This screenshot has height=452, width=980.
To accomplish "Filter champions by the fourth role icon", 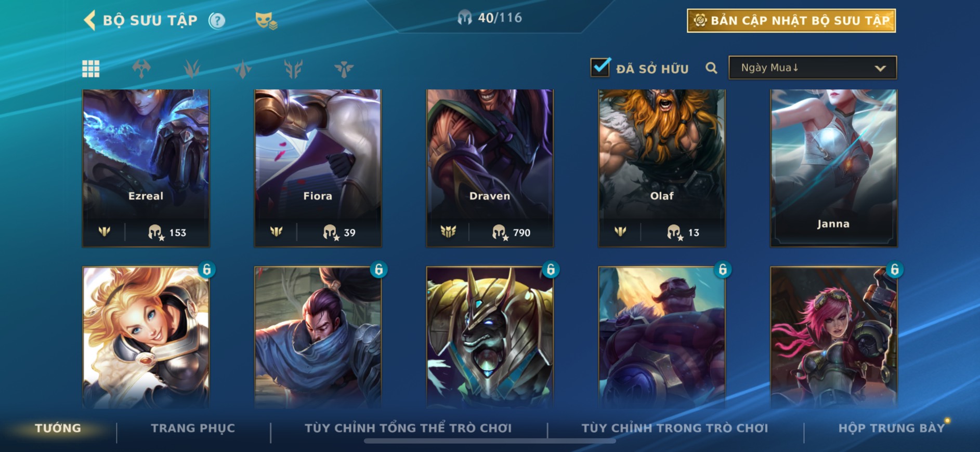I will (x=293, y=69).
